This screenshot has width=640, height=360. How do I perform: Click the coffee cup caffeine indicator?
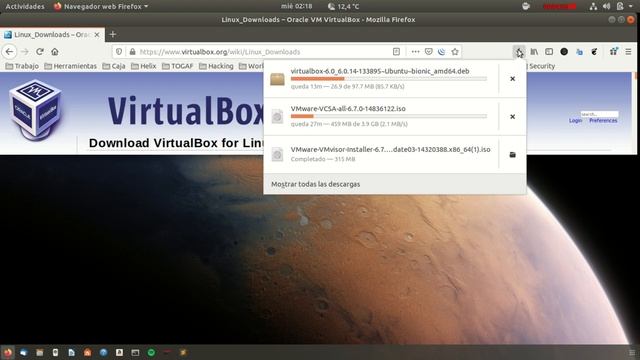click(526, 6)
